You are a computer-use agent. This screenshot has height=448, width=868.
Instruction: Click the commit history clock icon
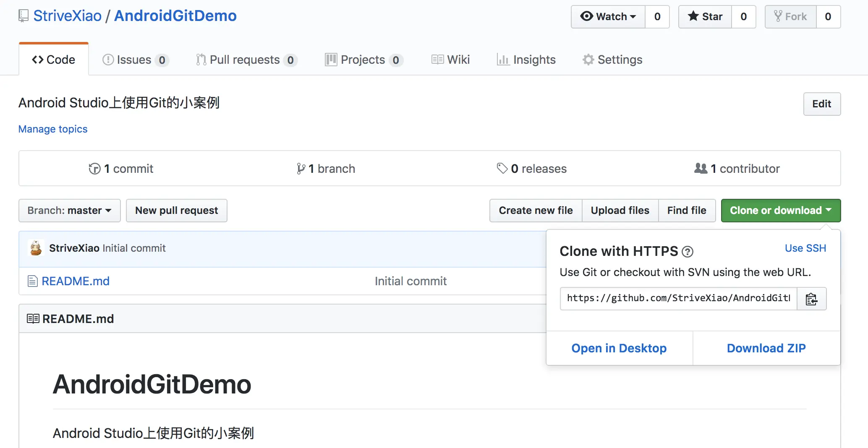[94, 169]
